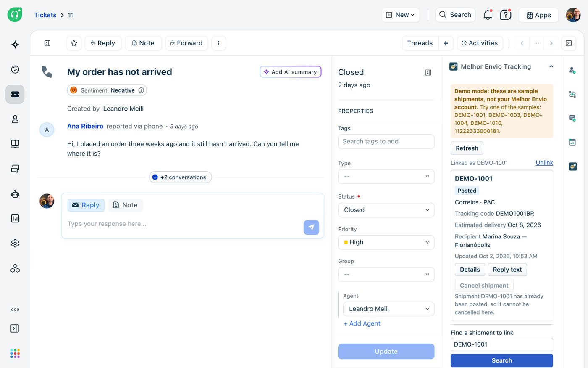Open the Threads view
This screenshot has height=368, width=588.
coord(420,43)
